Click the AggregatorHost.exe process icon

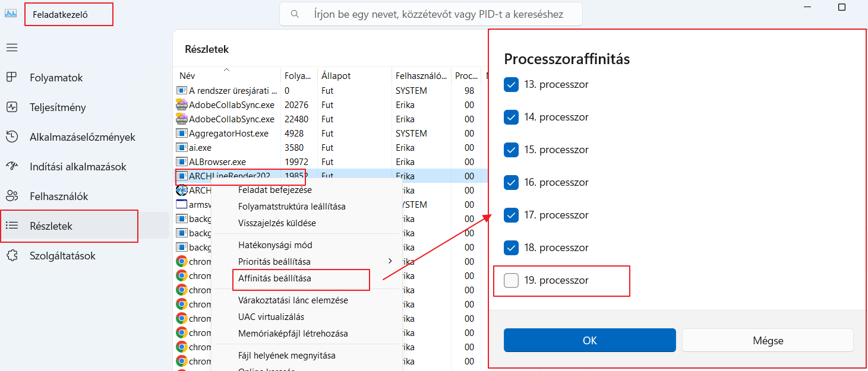[182, 134]
